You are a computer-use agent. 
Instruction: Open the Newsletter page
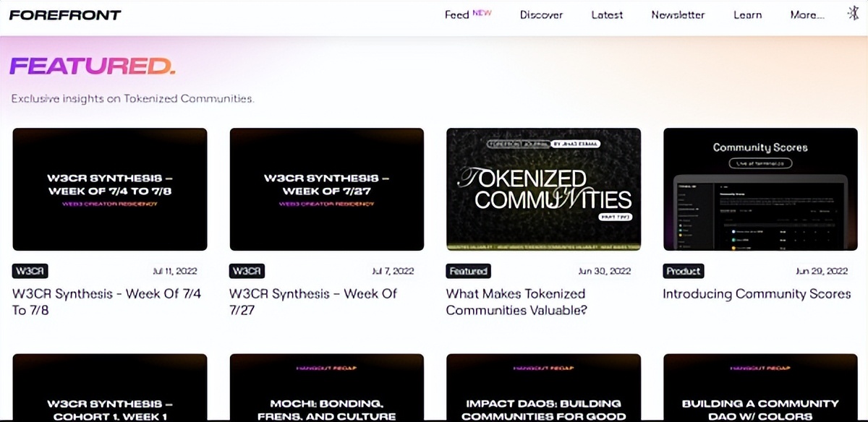click(x=678, y=15)
